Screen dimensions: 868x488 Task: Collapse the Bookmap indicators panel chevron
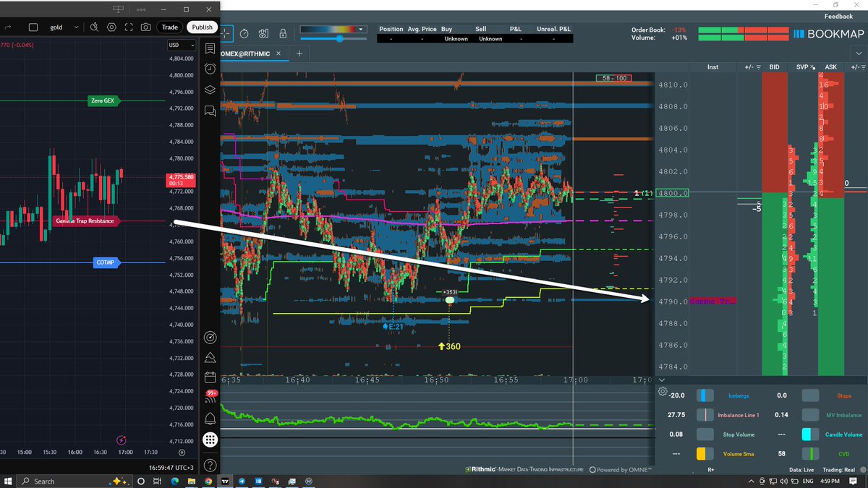[x=663, y=380]
